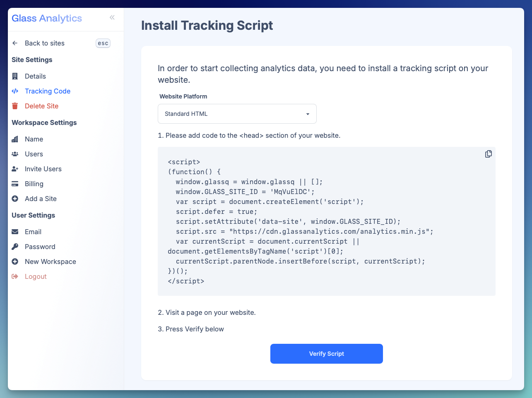Click the Email envelope icon
The height and width of the screenshot is (398, 532).
click(15, 232)
